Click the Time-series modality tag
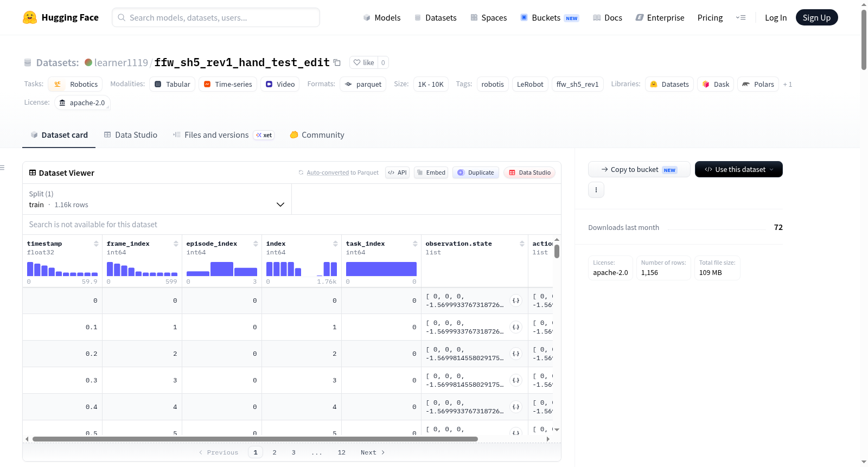This screenshot has height=467, width=868. [x=228, y=84]
